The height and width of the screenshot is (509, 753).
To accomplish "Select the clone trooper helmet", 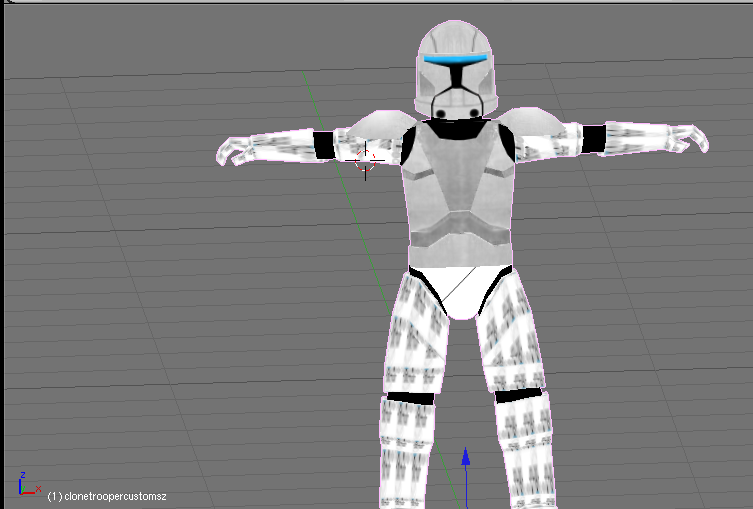I will (455, 70).
